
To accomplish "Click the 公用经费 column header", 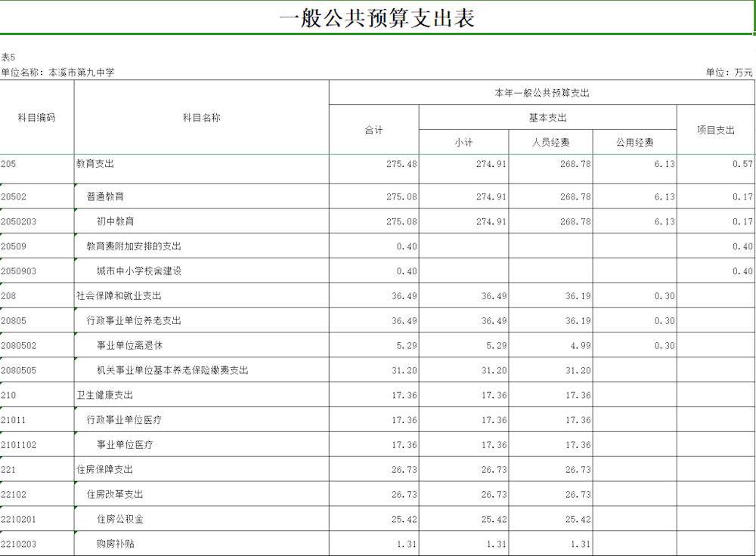I will 634,143.
